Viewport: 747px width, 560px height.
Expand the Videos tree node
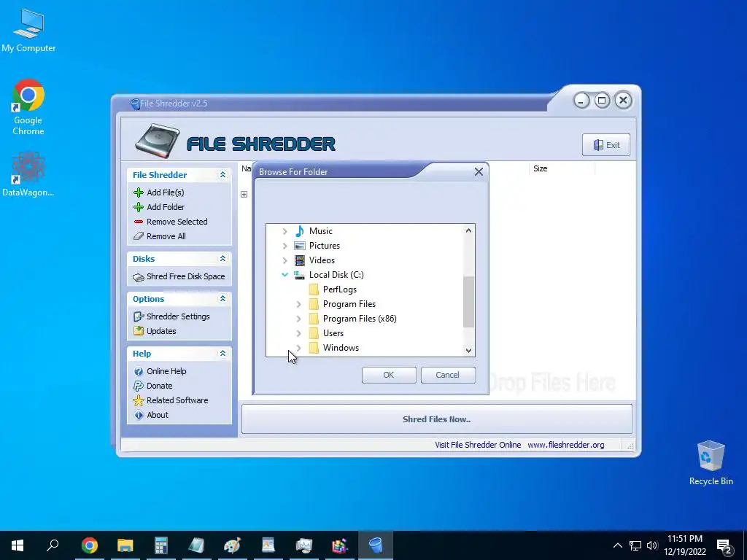(x=285, y=260)
